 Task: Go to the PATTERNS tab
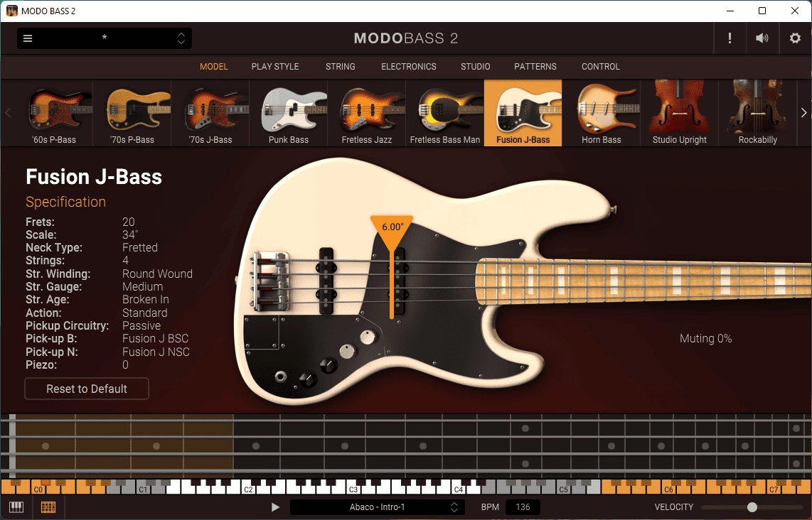[535, 67]
